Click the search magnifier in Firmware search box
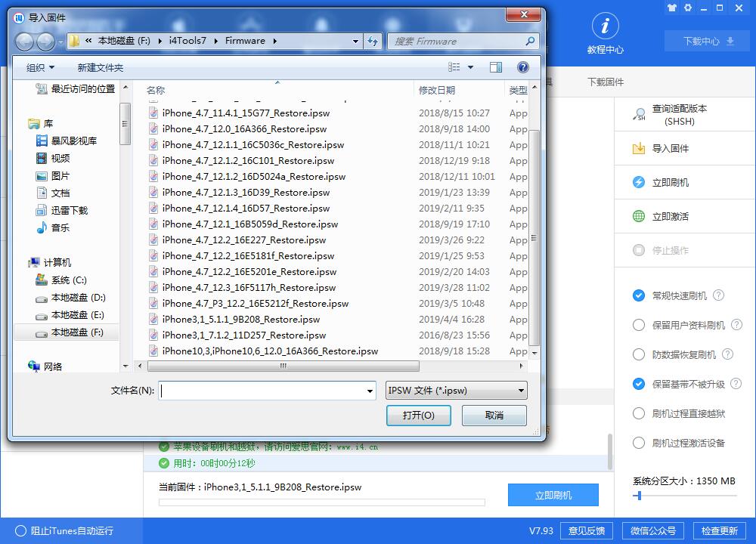This screenshot has height=544, width=756. 530,41
